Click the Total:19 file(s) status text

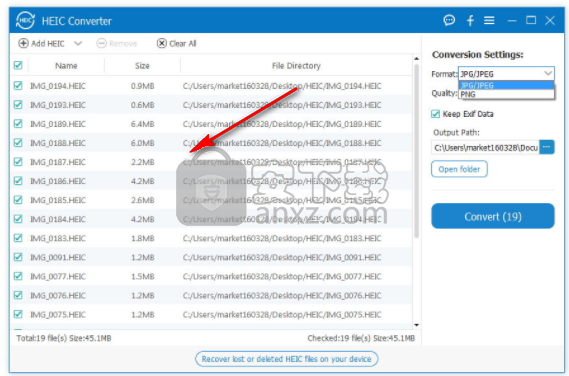(x=64, y=338)
